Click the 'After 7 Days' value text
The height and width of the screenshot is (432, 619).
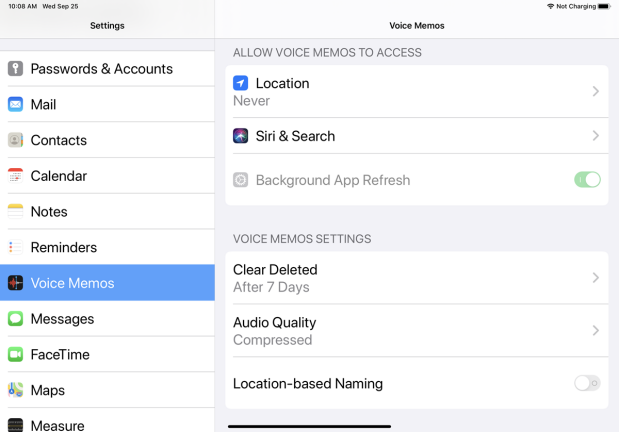tap(271, 287)
